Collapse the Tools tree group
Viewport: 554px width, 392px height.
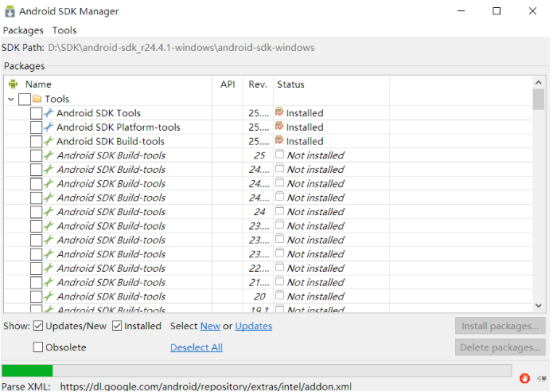[11, 99]
